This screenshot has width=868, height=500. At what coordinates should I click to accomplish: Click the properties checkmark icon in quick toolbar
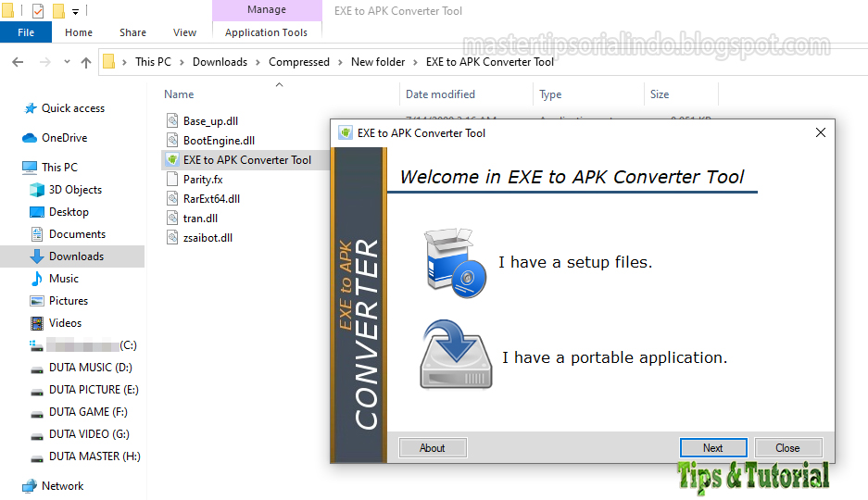pyautogui.click(x=38, y=10)
